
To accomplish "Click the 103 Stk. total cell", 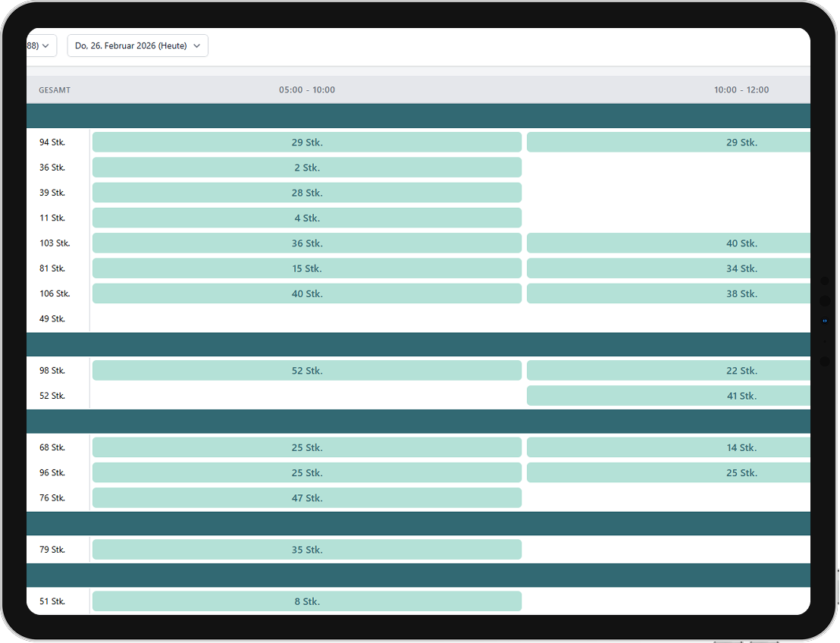I will pyautogui.click(x=55, y=243).
